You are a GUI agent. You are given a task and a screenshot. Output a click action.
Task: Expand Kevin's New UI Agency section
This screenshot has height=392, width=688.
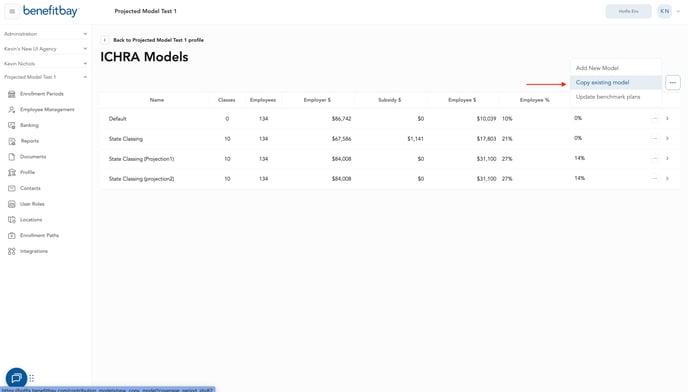(46, 49)
